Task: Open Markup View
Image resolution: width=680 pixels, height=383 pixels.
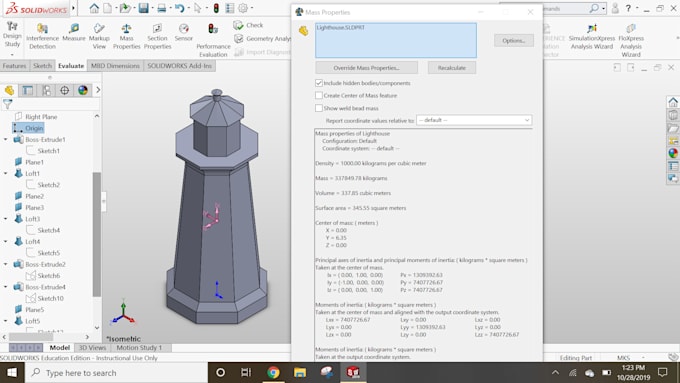Action: (99, 36)
